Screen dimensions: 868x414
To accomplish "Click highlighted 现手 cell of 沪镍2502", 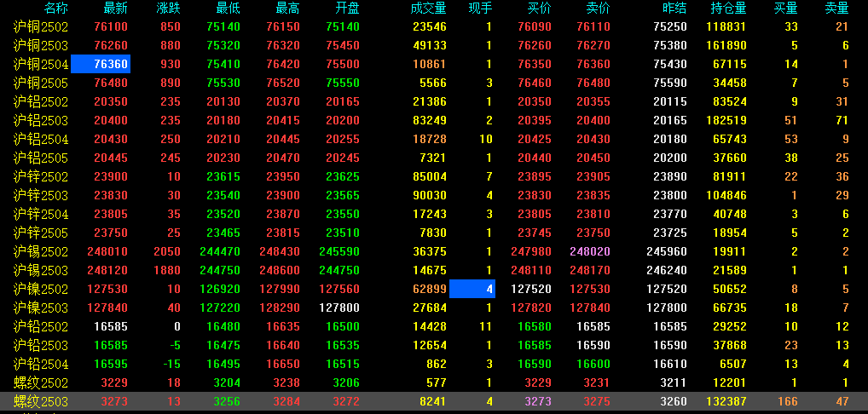I will [472, 289].
